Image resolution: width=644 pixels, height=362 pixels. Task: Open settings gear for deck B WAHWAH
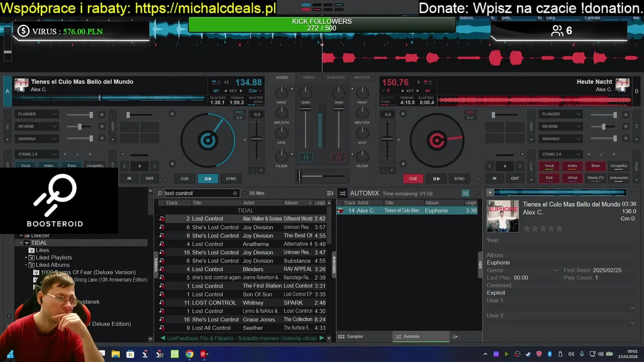point(626,139)
